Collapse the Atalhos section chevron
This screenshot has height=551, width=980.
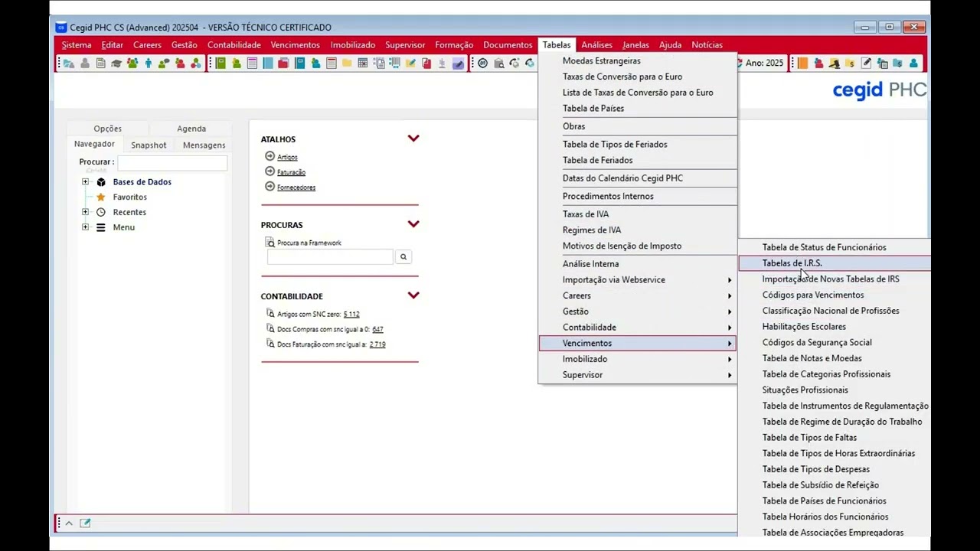(413, 139)
